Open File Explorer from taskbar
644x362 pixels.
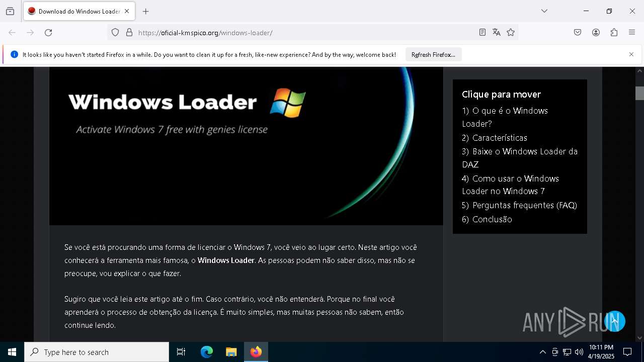(x=231, y=352)
